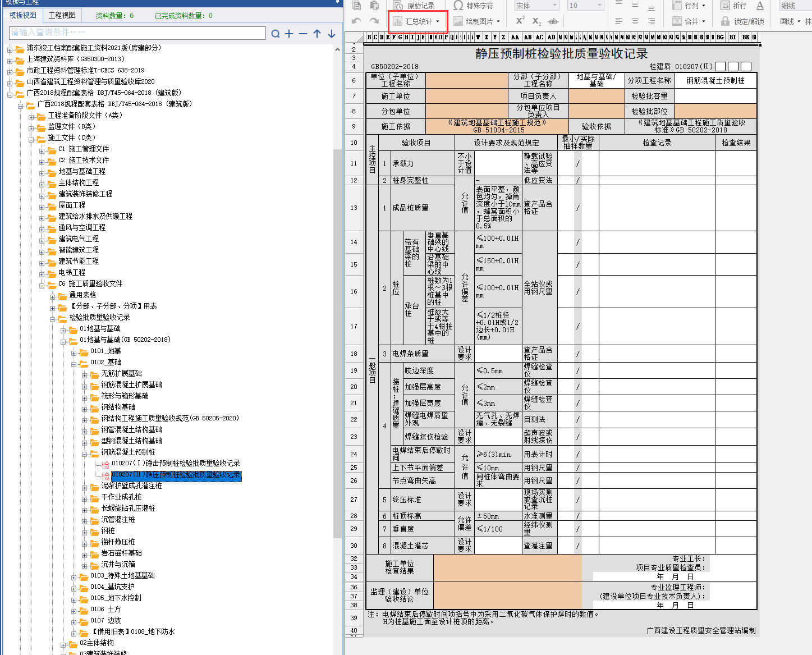
Task: Apply subscript X₂ formatting
Action: click(536, 21)
